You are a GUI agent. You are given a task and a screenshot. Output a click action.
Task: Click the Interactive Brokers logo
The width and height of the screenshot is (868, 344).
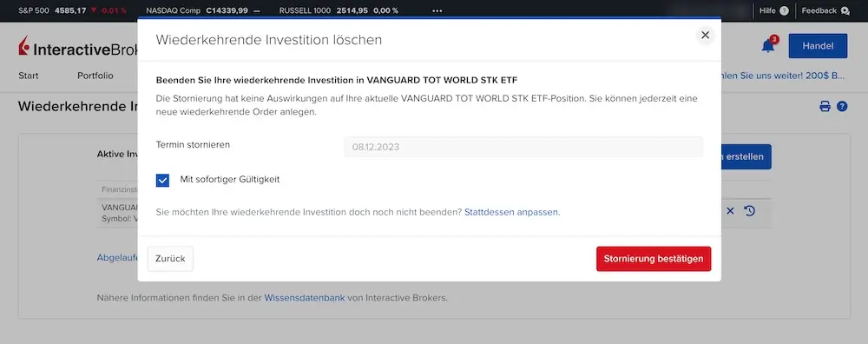point(77,47)
